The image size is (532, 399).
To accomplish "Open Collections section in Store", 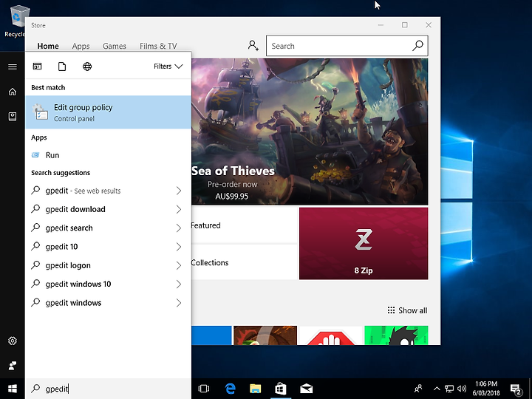I will point(245,262).
